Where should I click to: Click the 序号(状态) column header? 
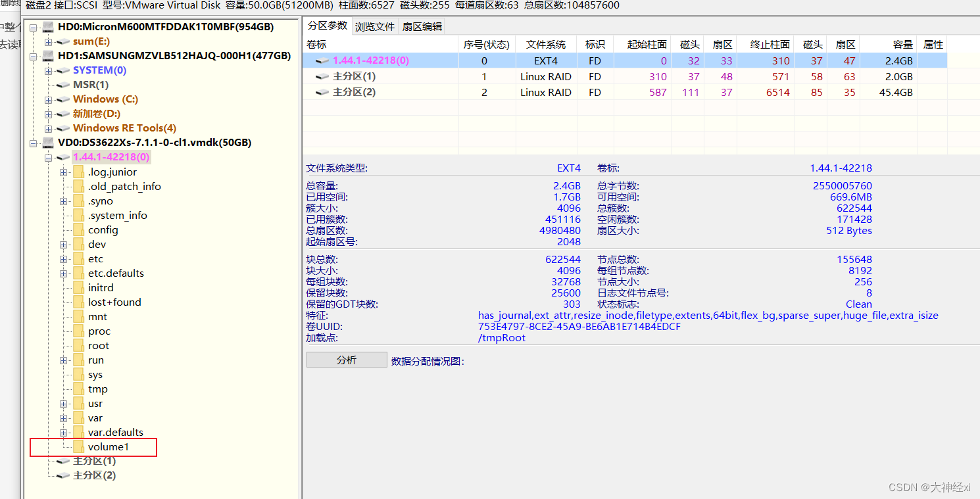(487, 44)
